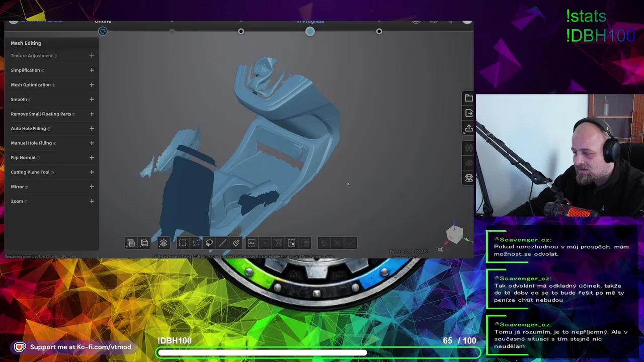Click 'Points in Total: 955,420' status text
The width and height of the screenshot is (644, 362).
click(x=409, y=251)
